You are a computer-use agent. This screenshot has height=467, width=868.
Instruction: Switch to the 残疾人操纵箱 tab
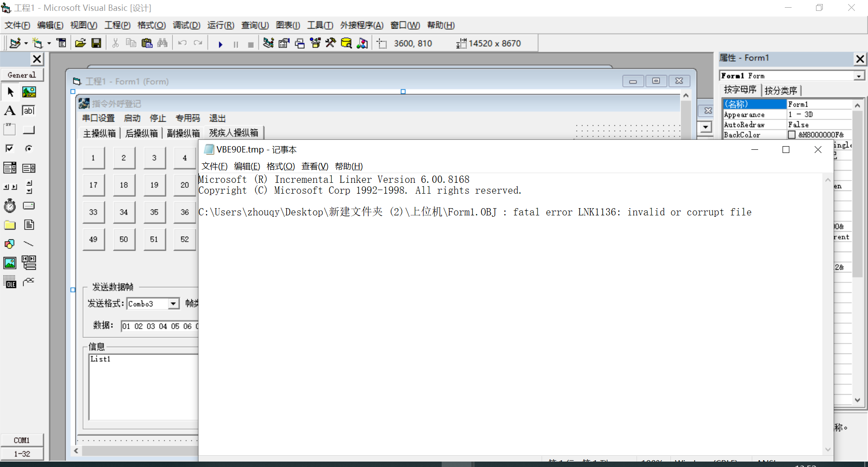point(234,133)
